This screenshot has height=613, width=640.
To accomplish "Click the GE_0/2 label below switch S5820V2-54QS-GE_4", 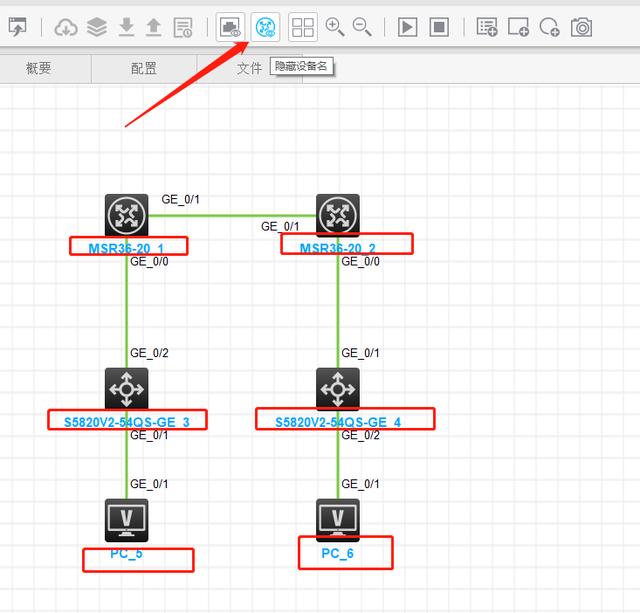I will (360, 435).
